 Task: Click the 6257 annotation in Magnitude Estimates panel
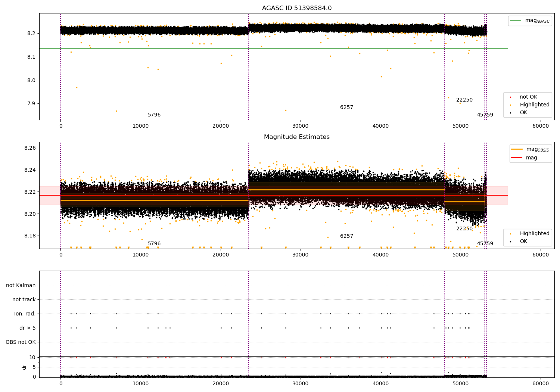click(346, 236)
